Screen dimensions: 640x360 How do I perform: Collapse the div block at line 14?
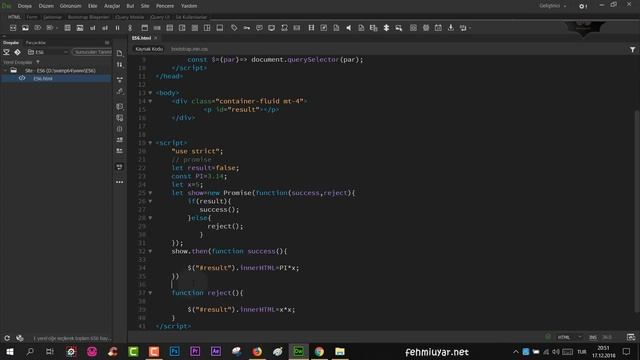coord(150,101)
